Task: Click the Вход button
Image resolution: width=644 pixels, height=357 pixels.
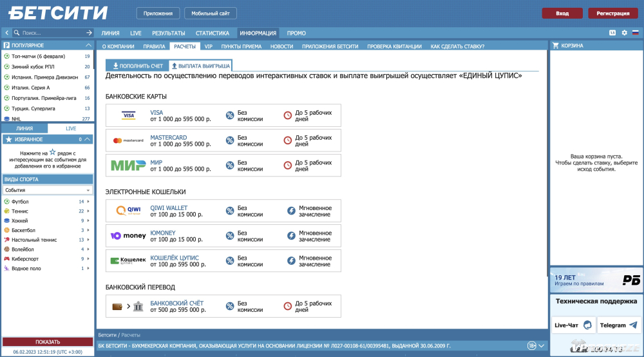Action: 562,13
